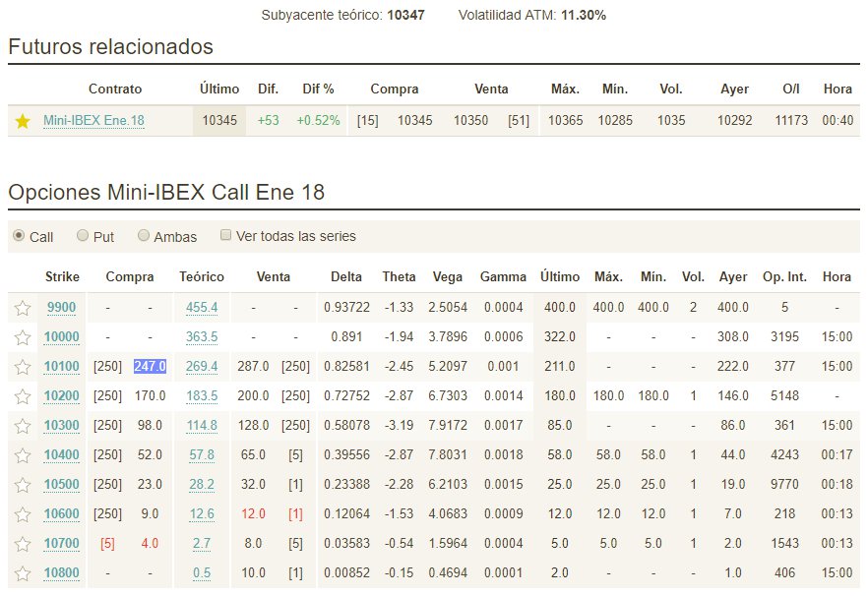Click theoretical price 363.5
Image resolution: width=868 pixels, height=596 pixels.
tap(202, 336)
